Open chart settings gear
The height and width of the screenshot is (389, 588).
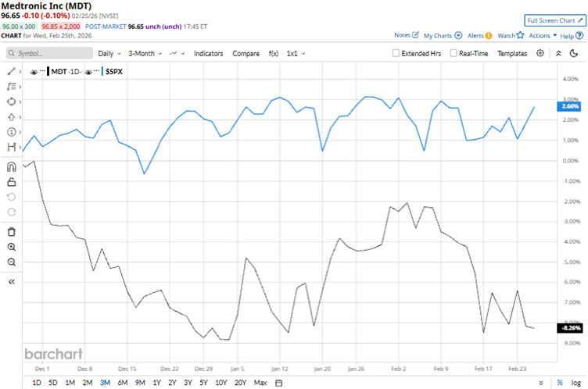540,53
